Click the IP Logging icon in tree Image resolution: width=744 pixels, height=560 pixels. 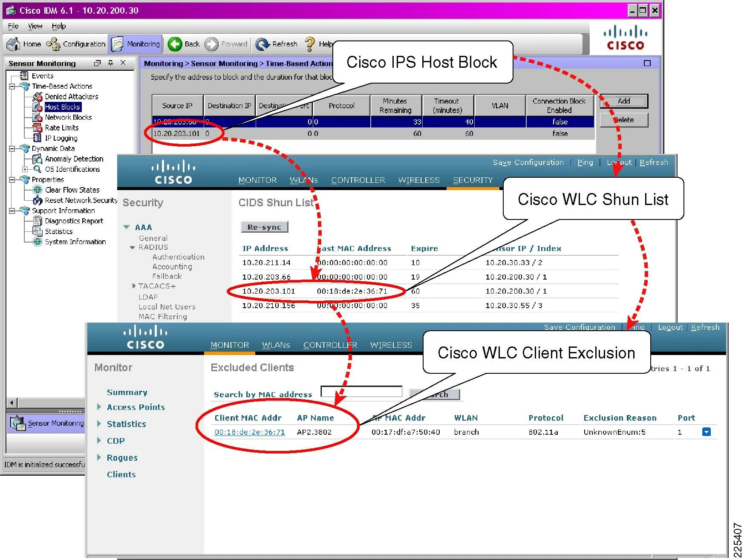(37, 138)
